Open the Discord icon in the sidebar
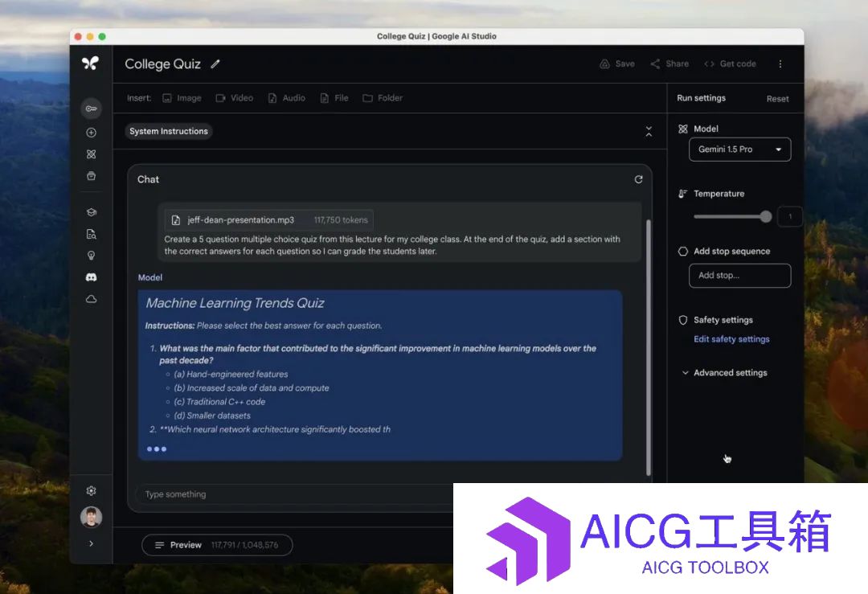This screenshot has width=868, height=594. [x=92, y=277]
